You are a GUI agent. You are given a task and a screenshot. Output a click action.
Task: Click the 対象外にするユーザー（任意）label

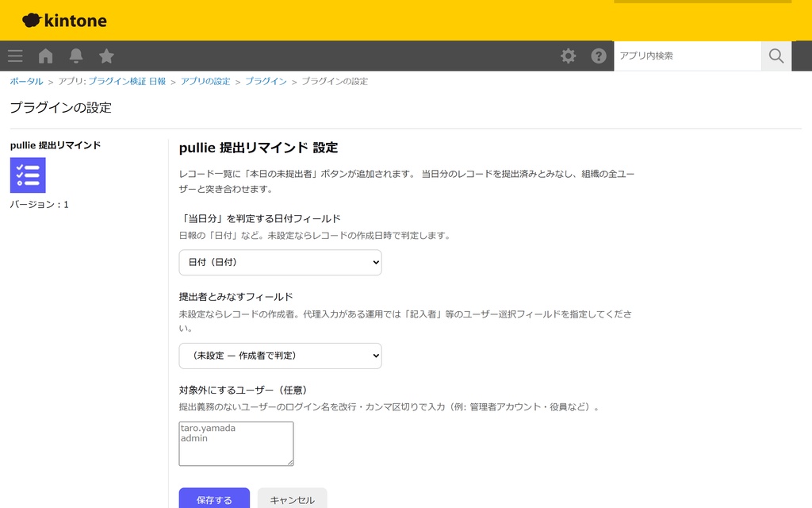pyautogui.click(x=243, y=390)
